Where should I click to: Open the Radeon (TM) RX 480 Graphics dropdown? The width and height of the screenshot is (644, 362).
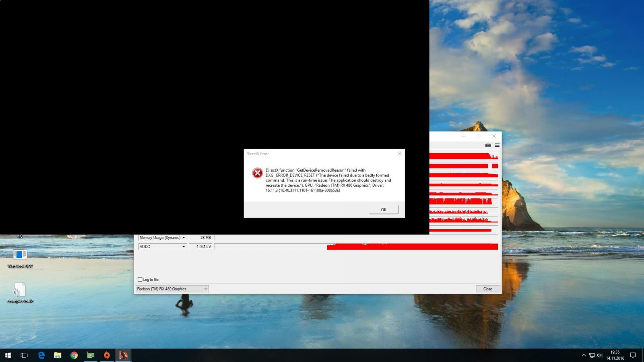pos(172,289)
